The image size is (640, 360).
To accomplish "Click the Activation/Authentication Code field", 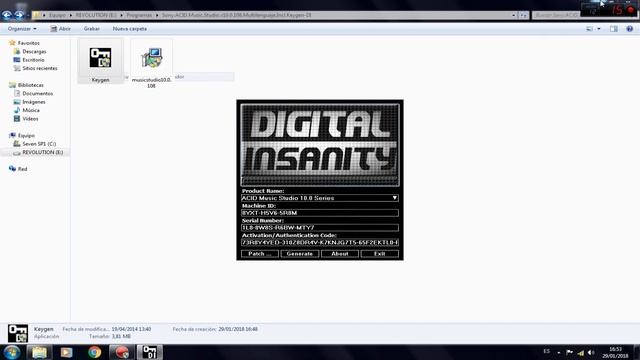I will pyautogui.click(x=320, y=242).
